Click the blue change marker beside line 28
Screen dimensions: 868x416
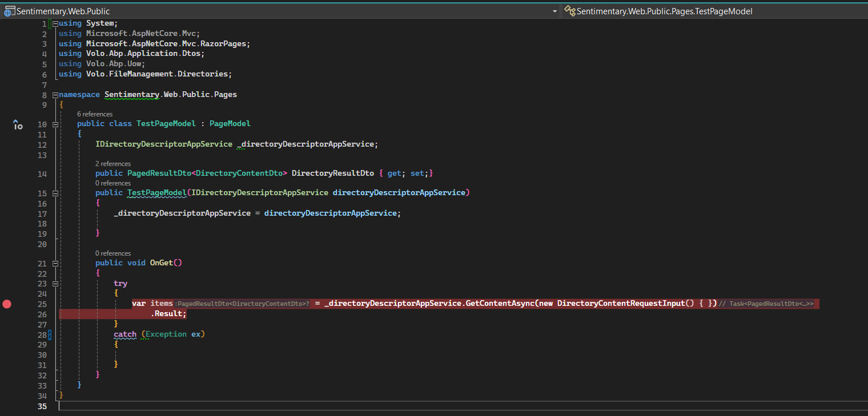50,334
